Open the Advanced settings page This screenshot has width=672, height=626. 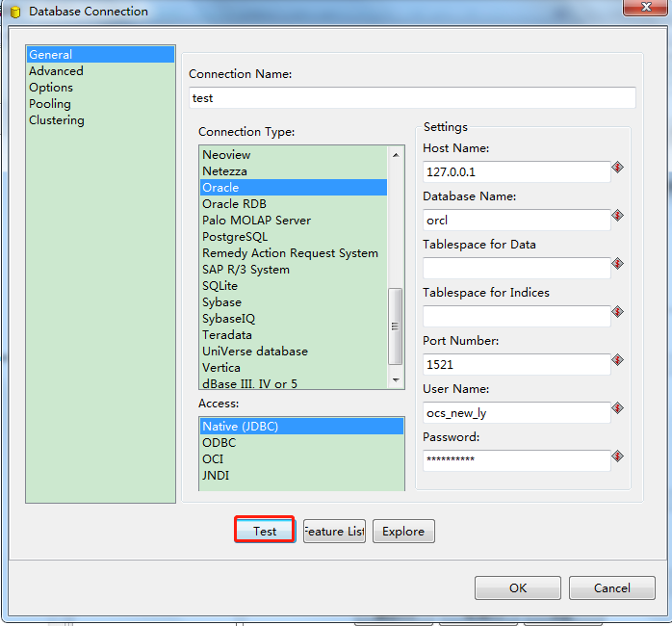[x=100, y=70]
